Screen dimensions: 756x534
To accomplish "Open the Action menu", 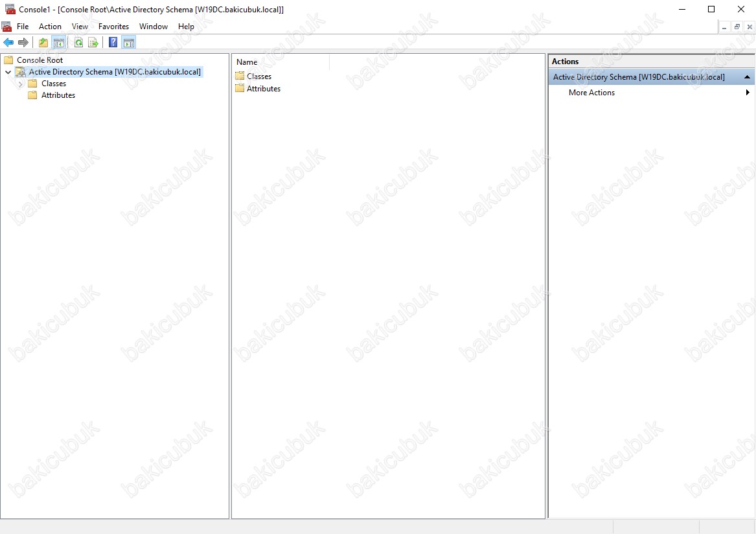I will pos(50,27).
